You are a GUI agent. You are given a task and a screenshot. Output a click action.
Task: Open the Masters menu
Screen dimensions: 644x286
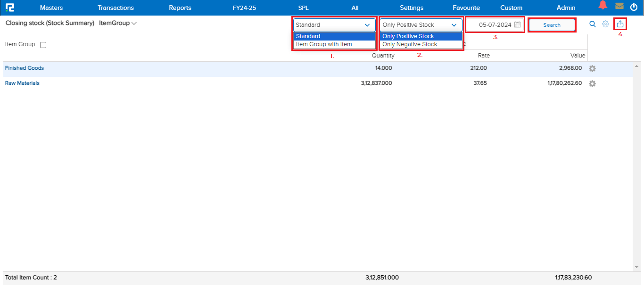51,8
